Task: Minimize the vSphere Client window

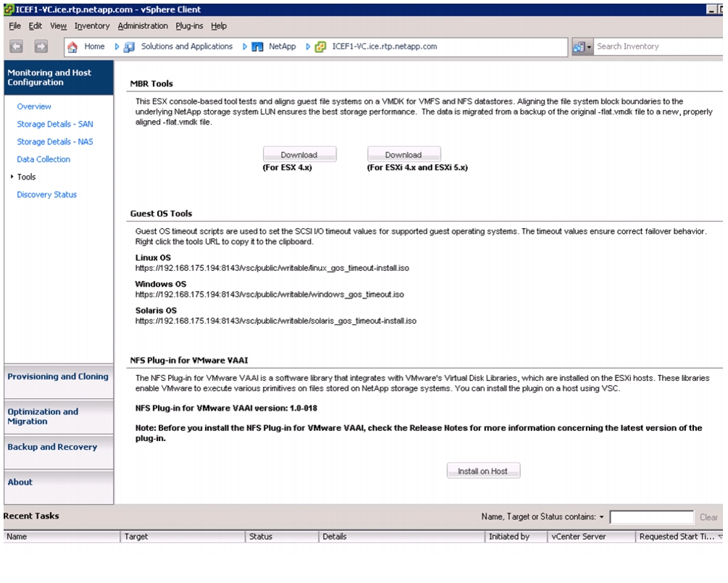Action: 711,9
